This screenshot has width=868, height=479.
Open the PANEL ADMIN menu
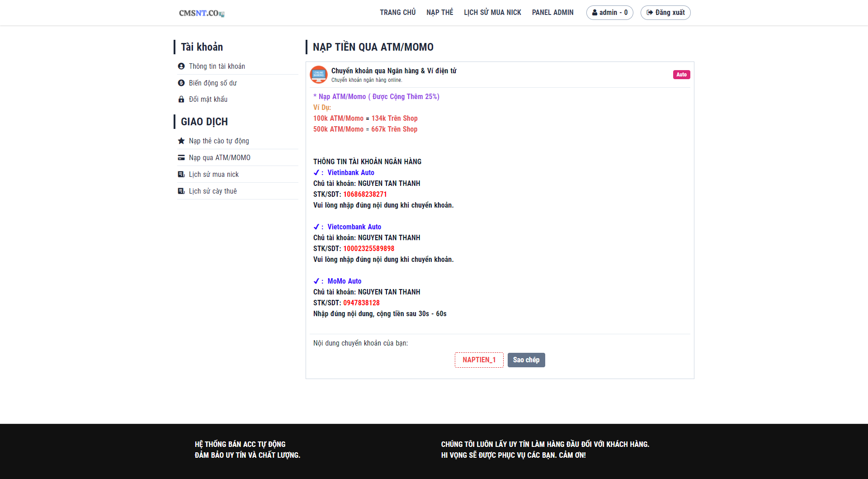tap(552, 13)
